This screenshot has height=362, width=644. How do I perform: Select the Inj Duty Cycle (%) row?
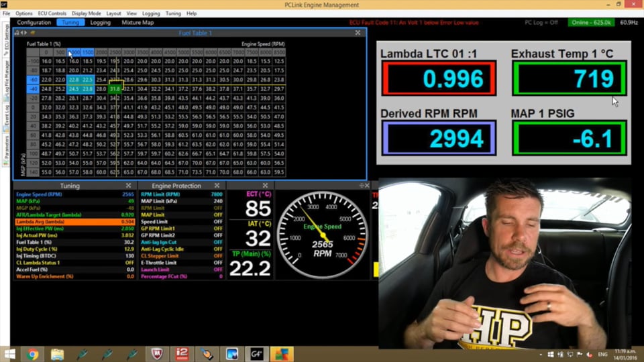coord(74,249)
